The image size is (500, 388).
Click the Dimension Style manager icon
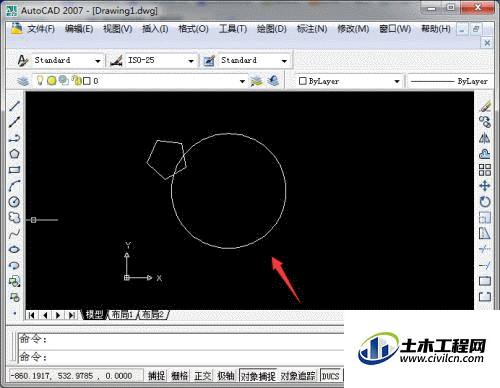click(116, 61)
